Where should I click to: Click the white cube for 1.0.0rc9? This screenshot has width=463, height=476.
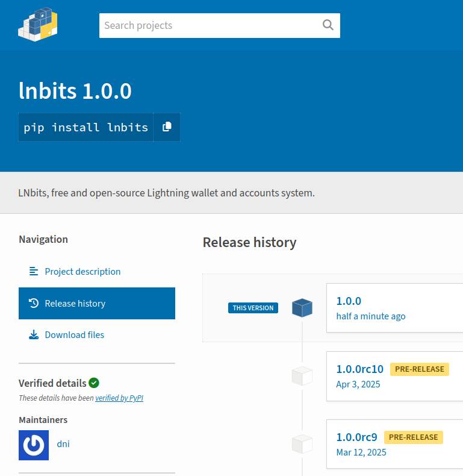(x=302, y=444)
